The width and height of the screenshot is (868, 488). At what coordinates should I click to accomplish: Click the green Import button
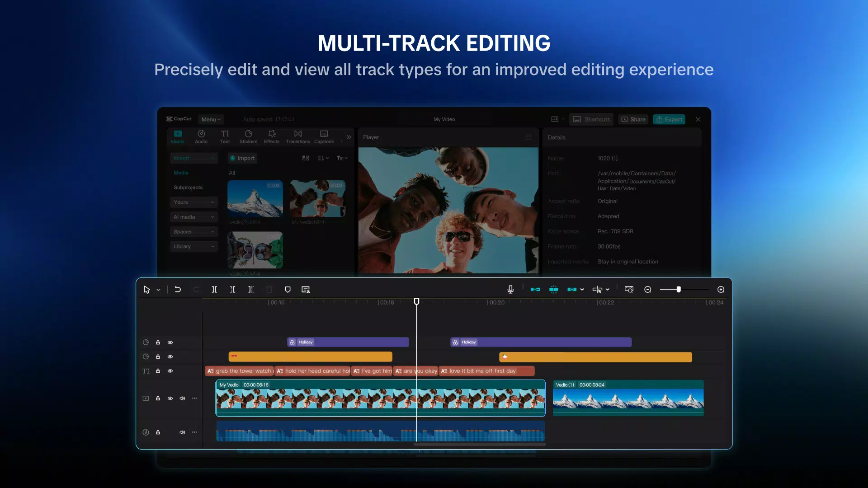click(x=242, y=158)
